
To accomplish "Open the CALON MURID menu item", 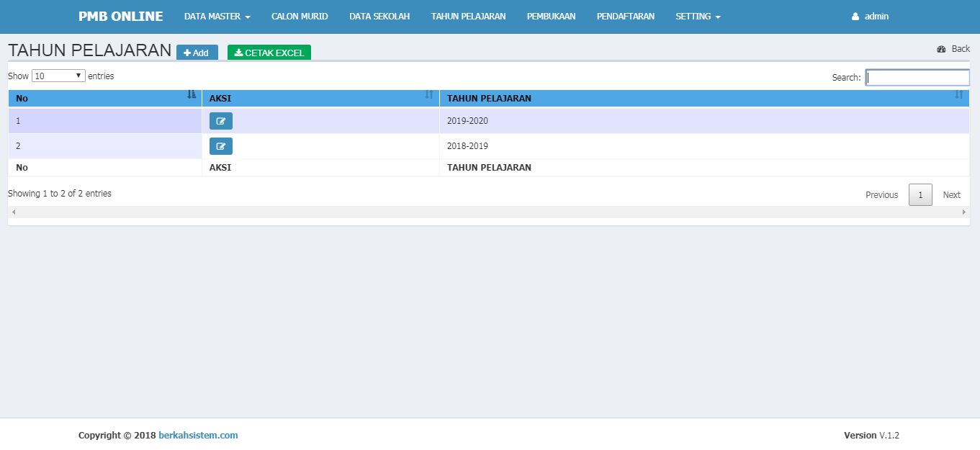I will [300, 17].
